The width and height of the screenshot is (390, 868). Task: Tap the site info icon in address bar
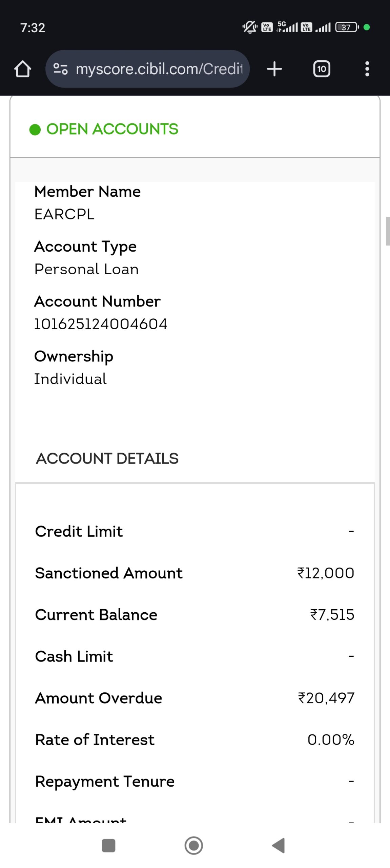pyautogui.click(x=61, y=69)
